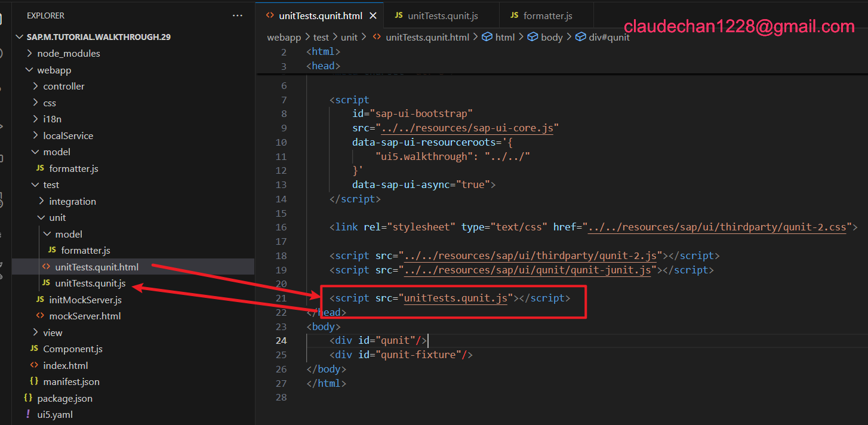868x425 pixels.
Task: Click the JS icon of Component.js file
Action: click(34, 349)
